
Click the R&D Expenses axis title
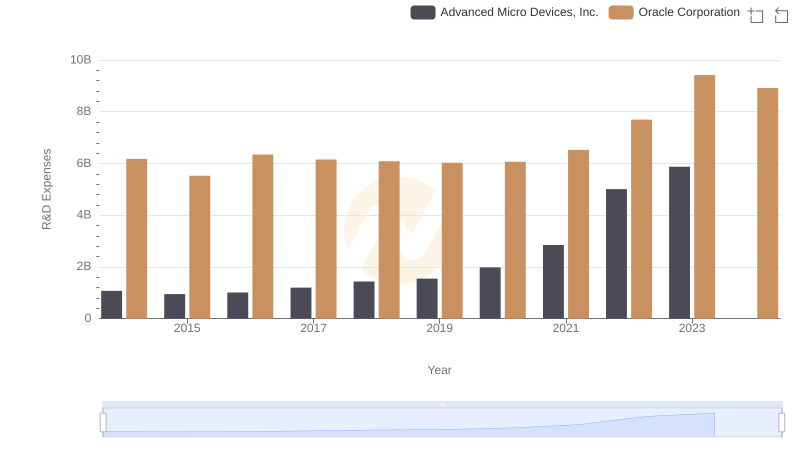pos(46,189)
